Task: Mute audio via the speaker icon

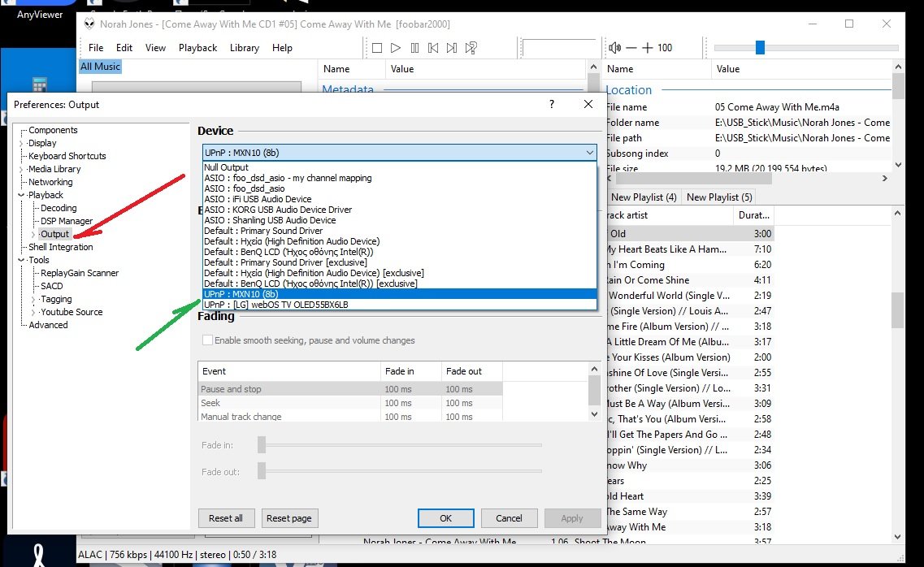Action: click(614, 47)
